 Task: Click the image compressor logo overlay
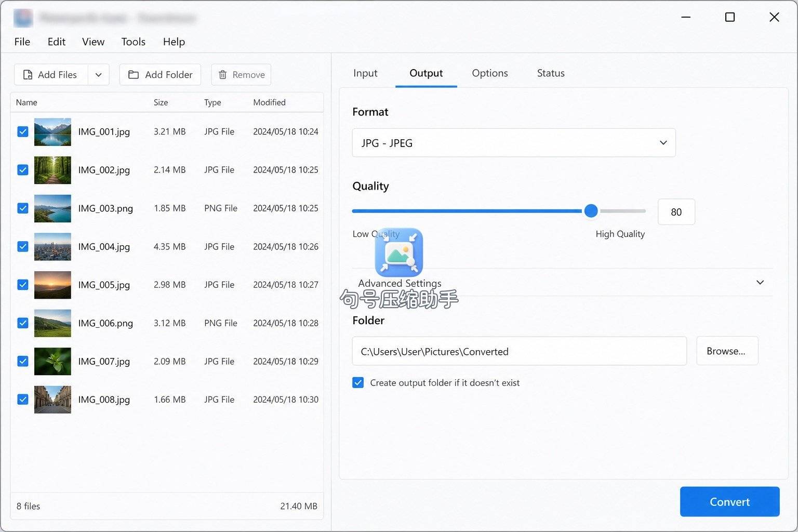tap(399, 252)
